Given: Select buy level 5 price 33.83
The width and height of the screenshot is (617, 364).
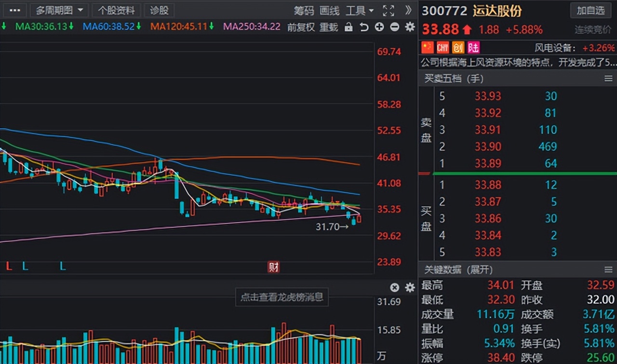Looking at the screenshot, I should point(488,252).
